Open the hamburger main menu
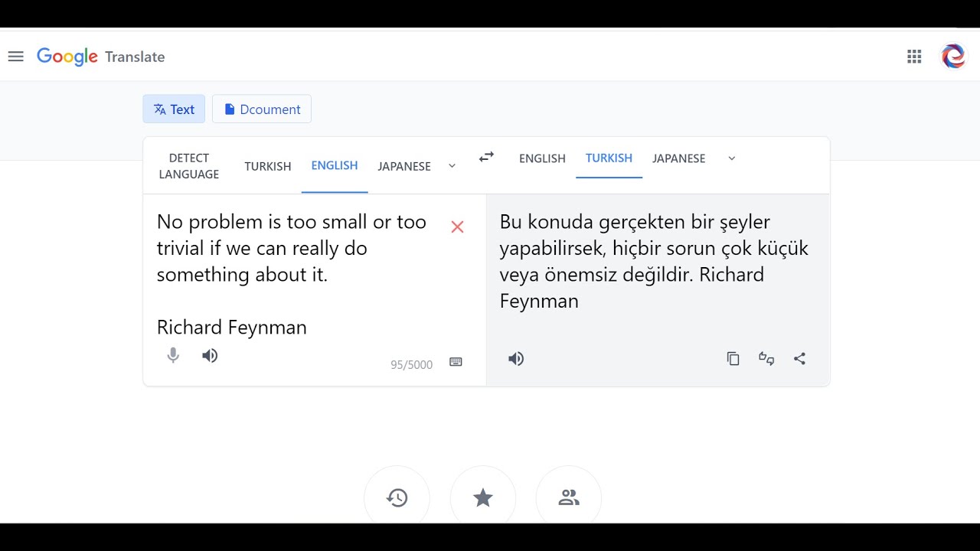This screenshot has width=980, height=551. point(16,57)
